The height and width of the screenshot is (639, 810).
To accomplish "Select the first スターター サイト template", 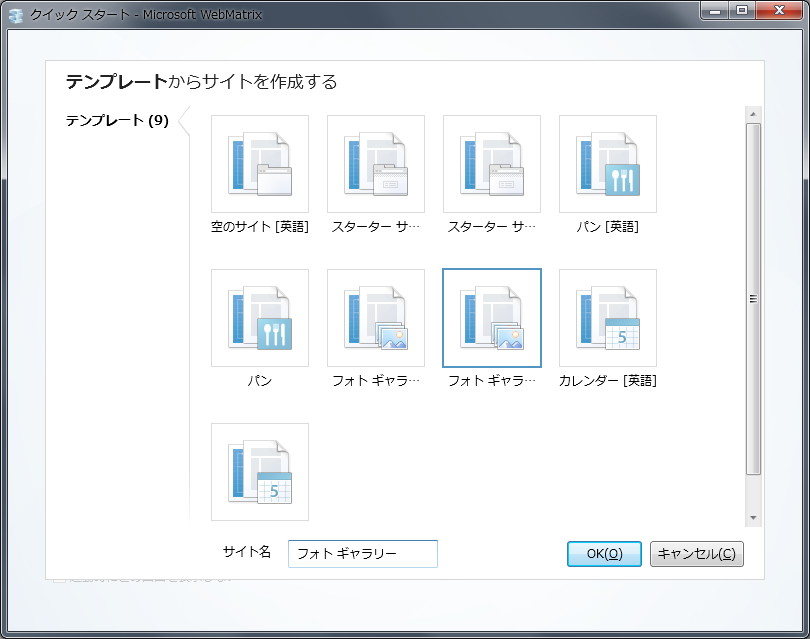I will [x=375, y=165].
